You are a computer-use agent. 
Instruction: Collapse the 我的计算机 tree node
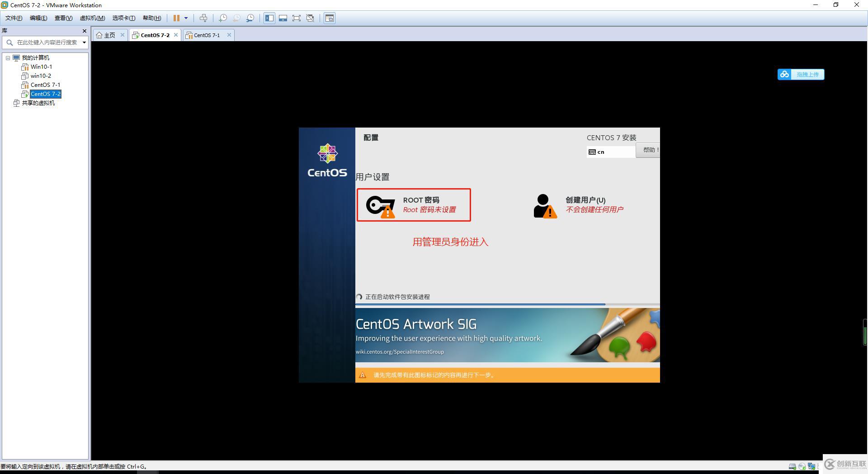click(x=8, y=58)
